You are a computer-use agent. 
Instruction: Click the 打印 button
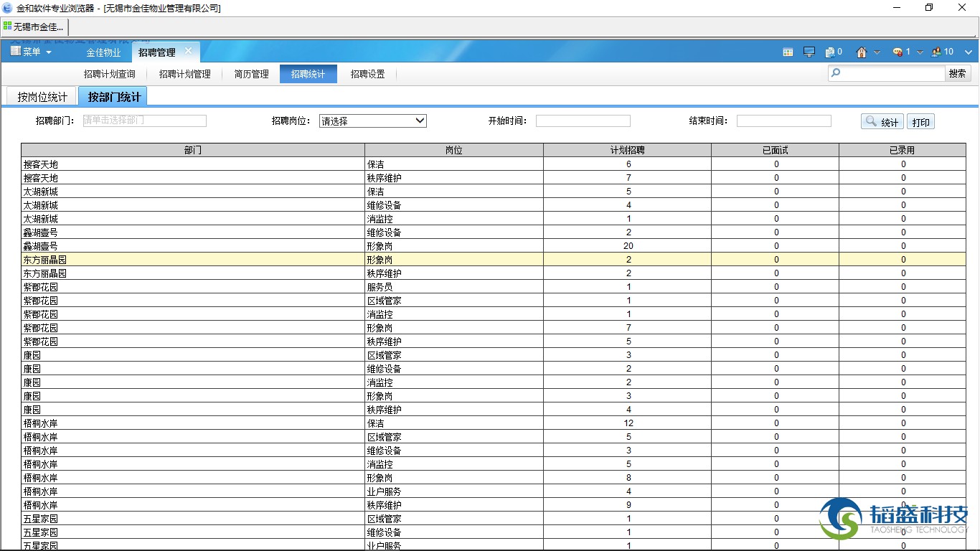point(920,122)
